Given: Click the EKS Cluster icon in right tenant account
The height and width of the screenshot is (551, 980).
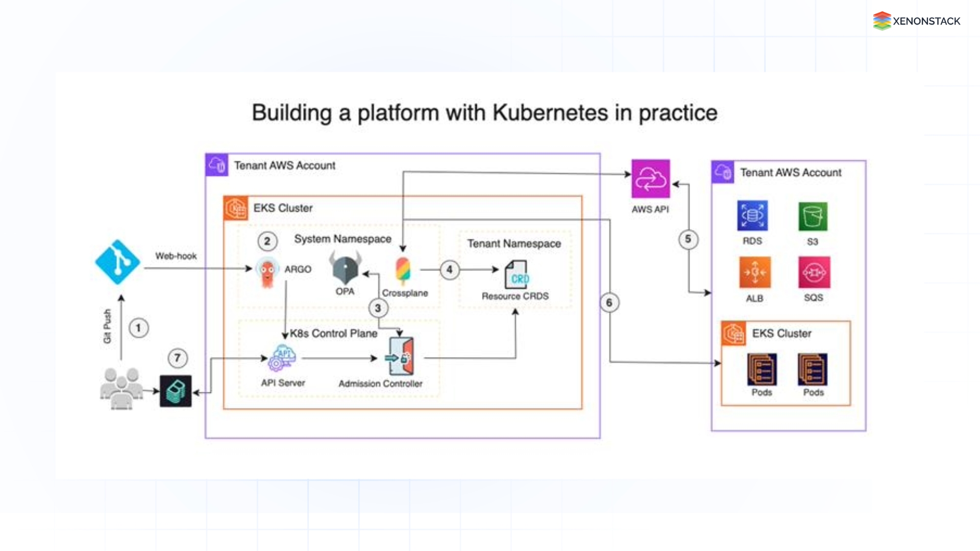Looking at the screenshot, I should pyautogui.click(x=733, y=334).
